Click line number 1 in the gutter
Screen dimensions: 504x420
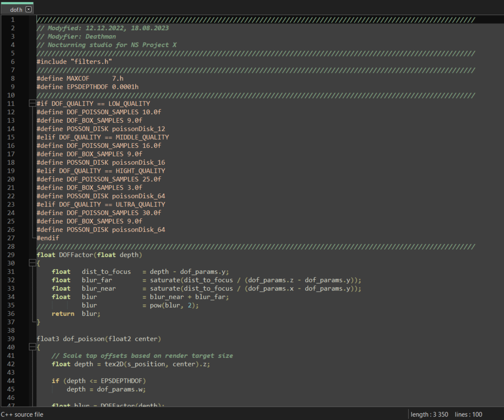(28, 20)
